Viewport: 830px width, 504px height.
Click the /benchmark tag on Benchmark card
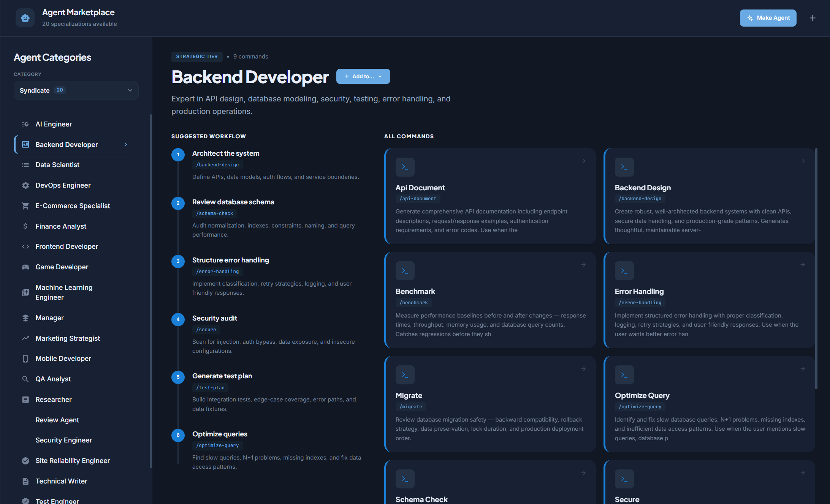tap(413, 303)
